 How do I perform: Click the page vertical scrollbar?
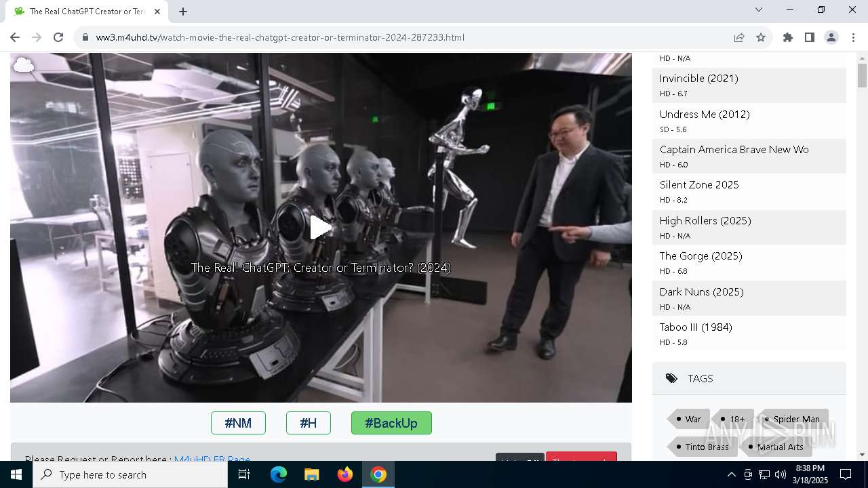[x=862, y=75]
